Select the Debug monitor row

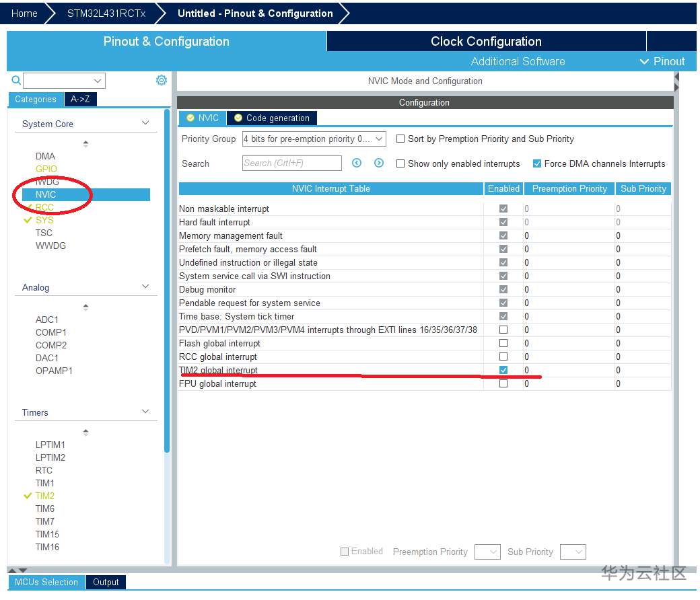pos(425,289)
